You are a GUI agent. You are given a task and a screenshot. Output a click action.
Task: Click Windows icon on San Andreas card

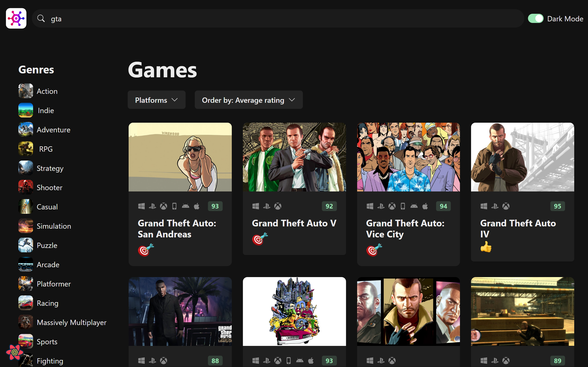141,206
